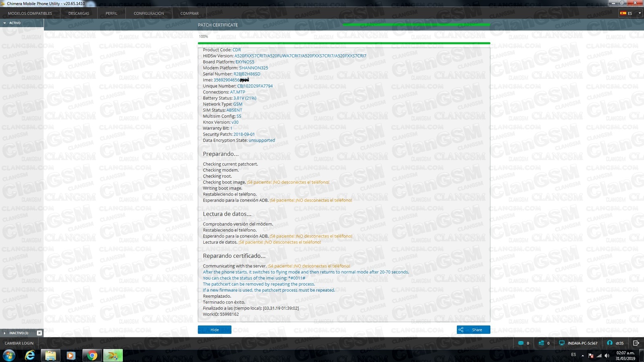The image size is (644, 362).
Task: Show hidden system tray icons
Action: pos(582,356)
